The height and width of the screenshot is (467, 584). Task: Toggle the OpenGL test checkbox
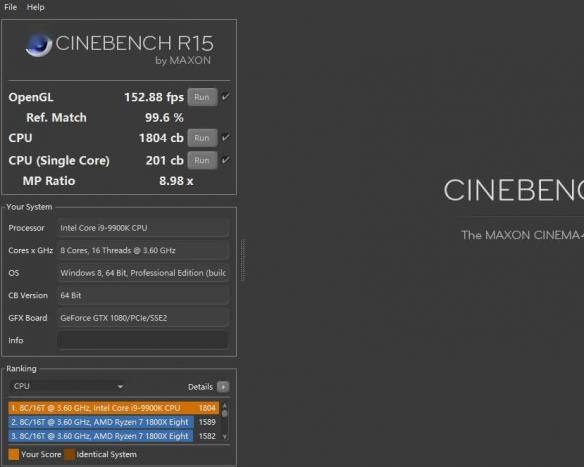(226, 97)
